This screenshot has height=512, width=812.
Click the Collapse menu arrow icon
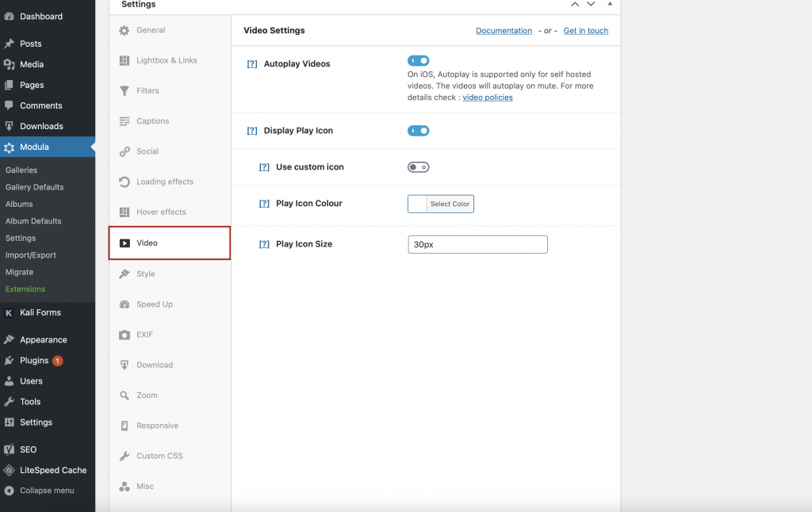(9, 491)
